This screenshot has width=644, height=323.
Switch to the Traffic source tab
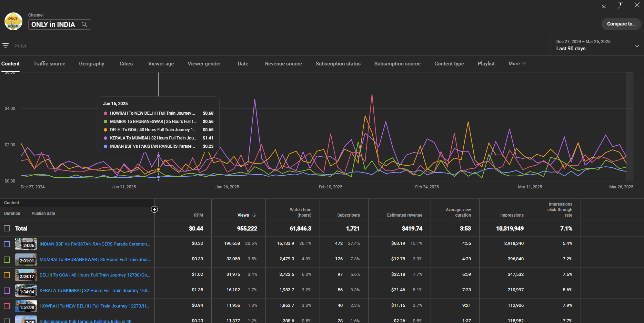click(49, 64)
